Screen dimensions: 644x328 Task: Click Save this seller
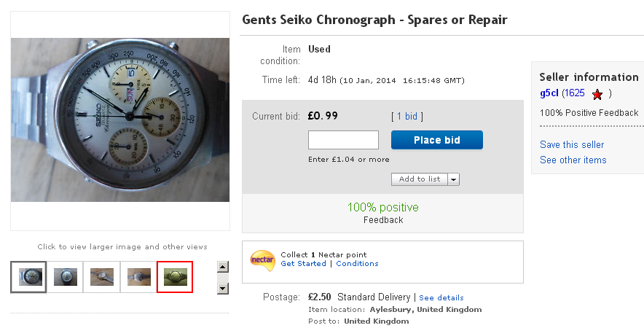click(x=572, y=144)
